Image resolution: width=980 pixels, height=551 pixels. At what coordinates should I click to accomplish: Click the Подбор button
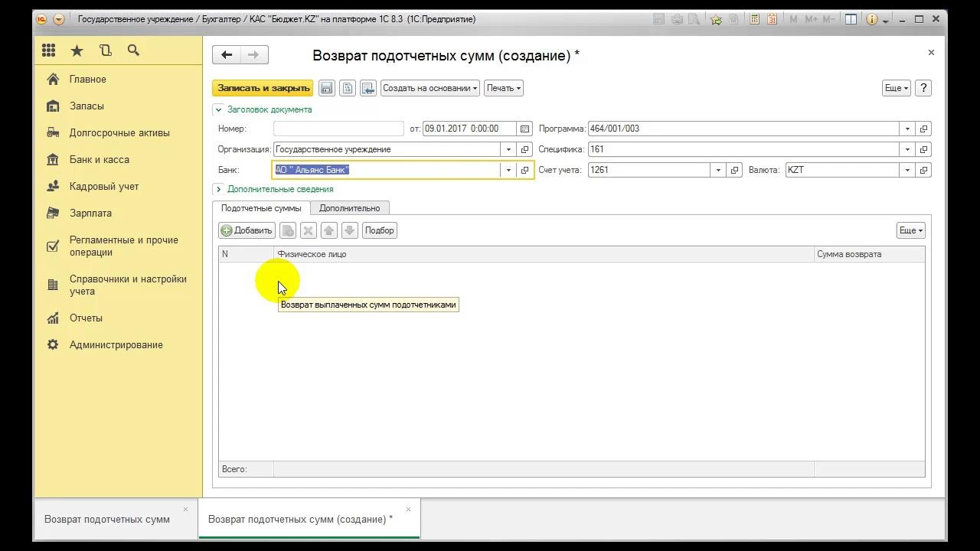[379, 230]
